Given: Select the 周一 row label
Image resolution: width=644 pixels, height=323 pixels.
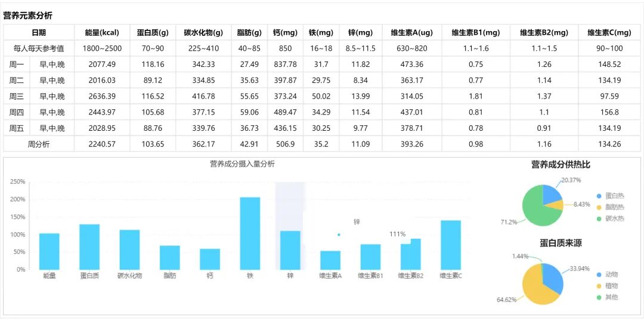Looking at the screenshot, I should point(17,64).
